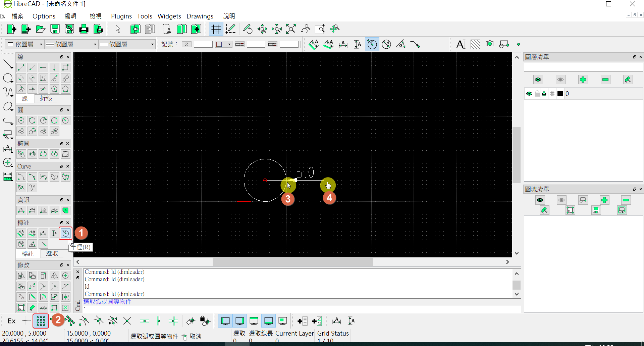Click the Zoom window magnifier icon
Viewport: 644px width, 346px height.
pyautogui.click(x=320, y=29)
